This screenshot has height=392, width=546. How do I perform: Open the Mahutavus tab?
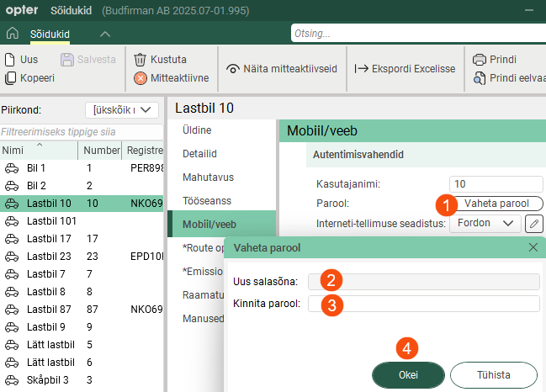point(208,177)
